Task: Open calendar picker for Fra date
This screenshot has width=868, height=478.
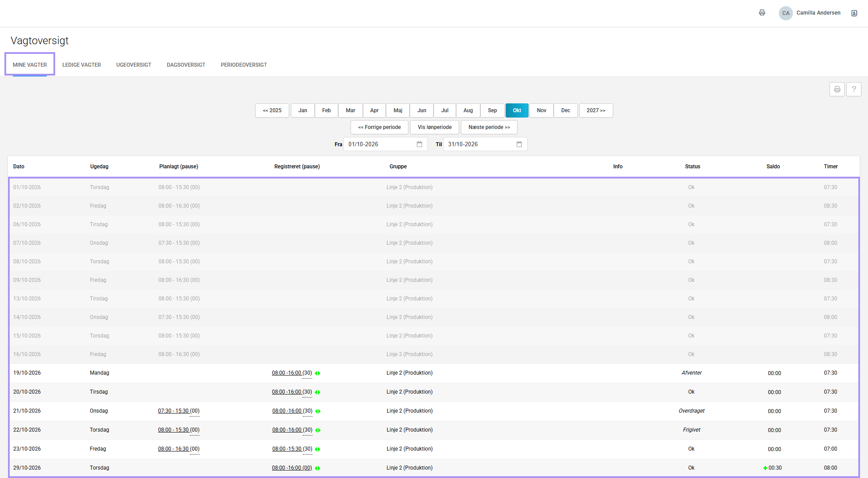Action: click(419, 144)
